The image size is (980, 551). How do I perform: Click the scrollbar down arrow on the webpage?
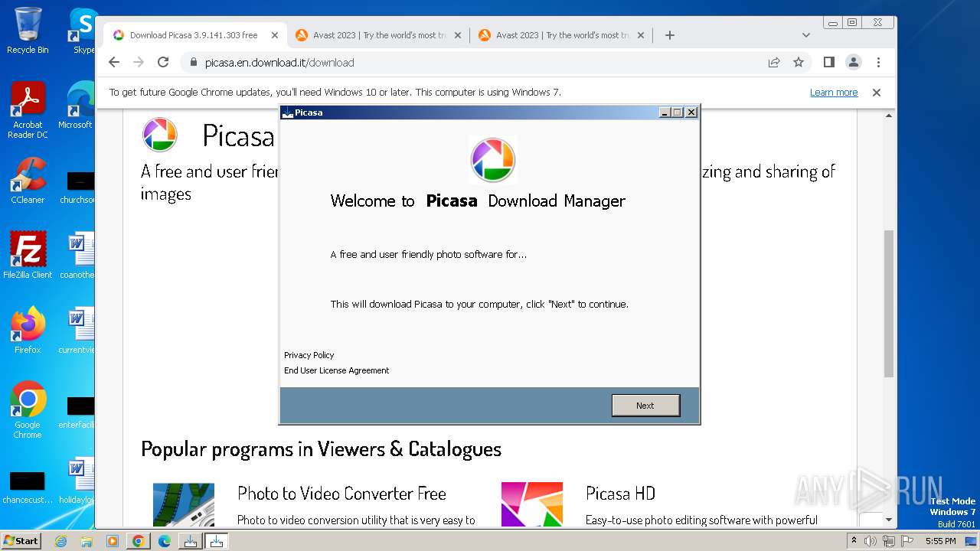(889, 520)
